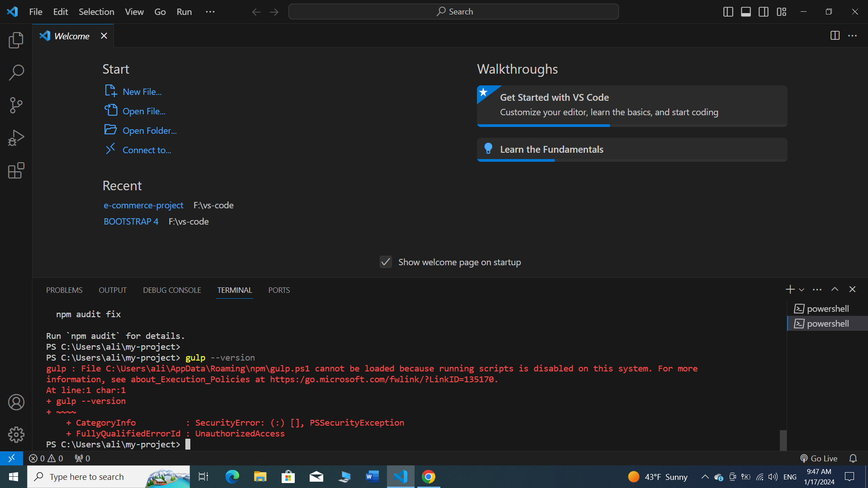Image resolution: width=868 pixels, height=488 pixels.
Task: Click the Open File... link
Action: (144, 111)
